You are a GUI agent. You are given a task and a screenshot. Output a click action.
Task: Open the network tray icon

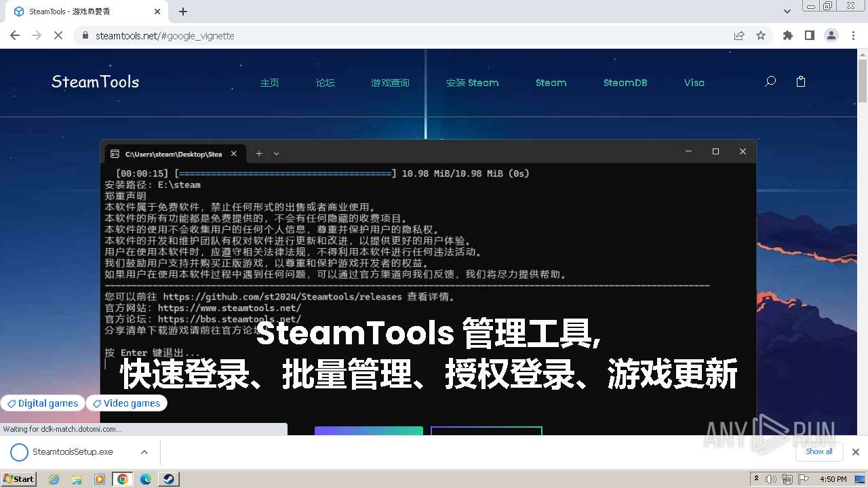point(787,479)
